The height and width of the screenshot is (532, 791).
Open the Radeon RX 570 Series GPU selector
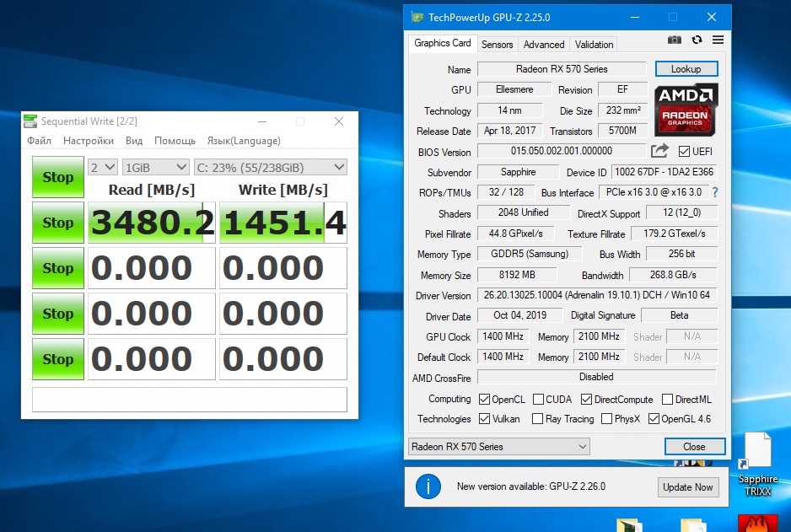click(x=499, y=446)
